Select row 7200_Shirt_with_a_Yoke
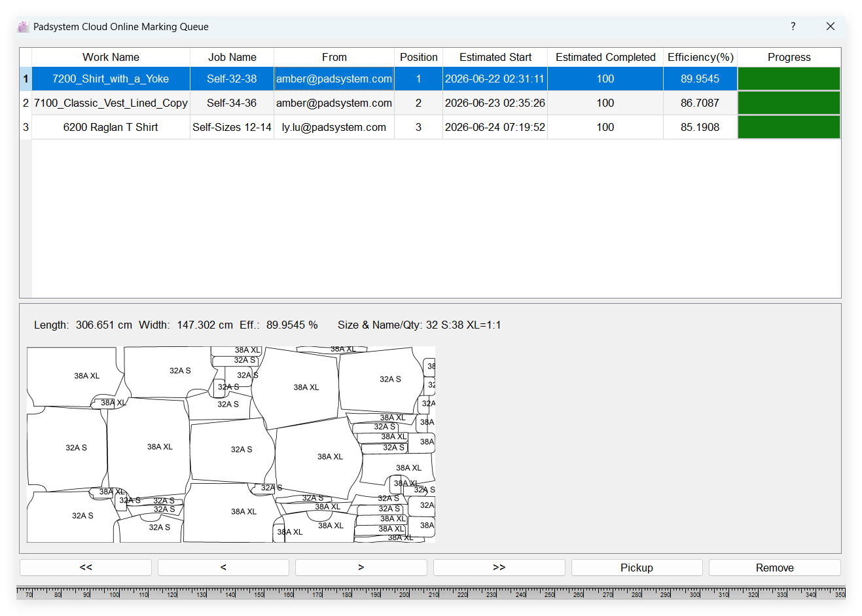Screen dimensions: 862x616 111,79
